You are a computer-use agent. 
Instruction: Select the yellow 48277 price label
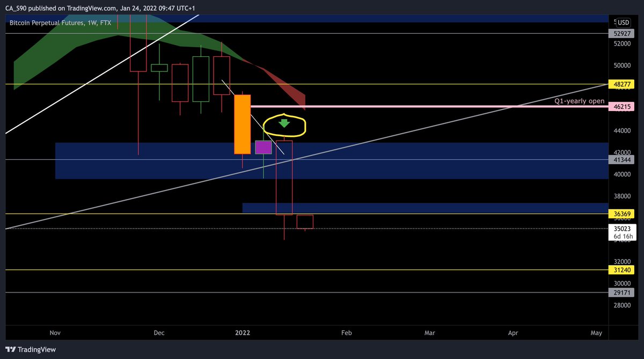(622, 84)
